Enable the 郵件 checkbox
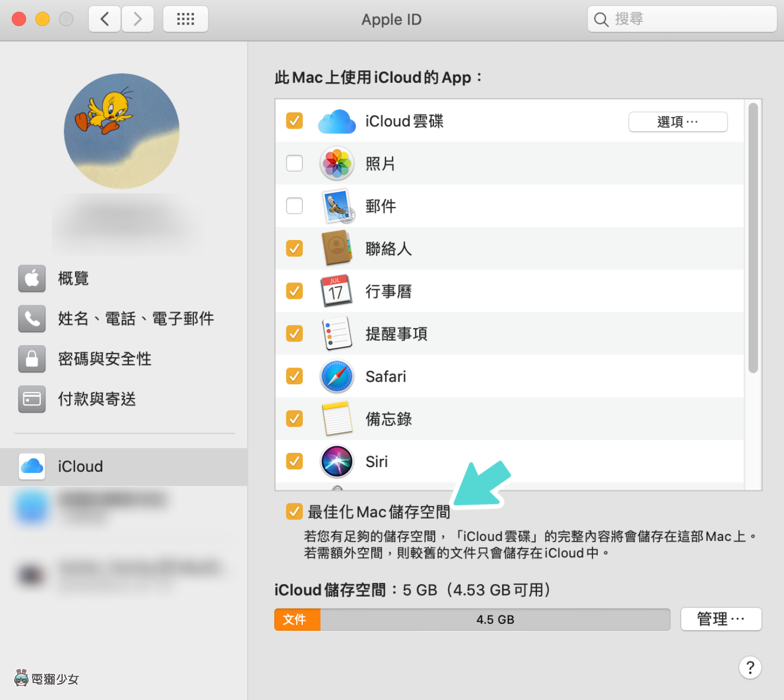The height and width of the screenshot is (700, 784). click(x=295, y=205)
